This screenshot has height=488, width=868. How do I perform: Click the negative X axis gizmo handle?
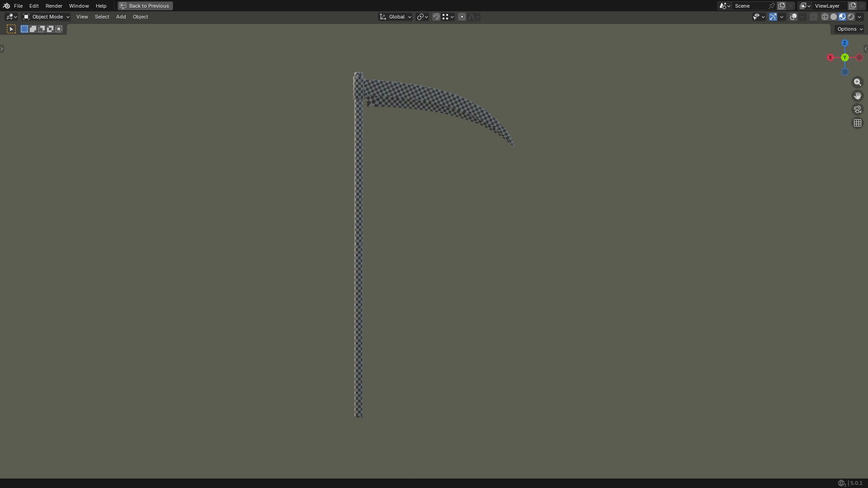[x=859, y=57]
